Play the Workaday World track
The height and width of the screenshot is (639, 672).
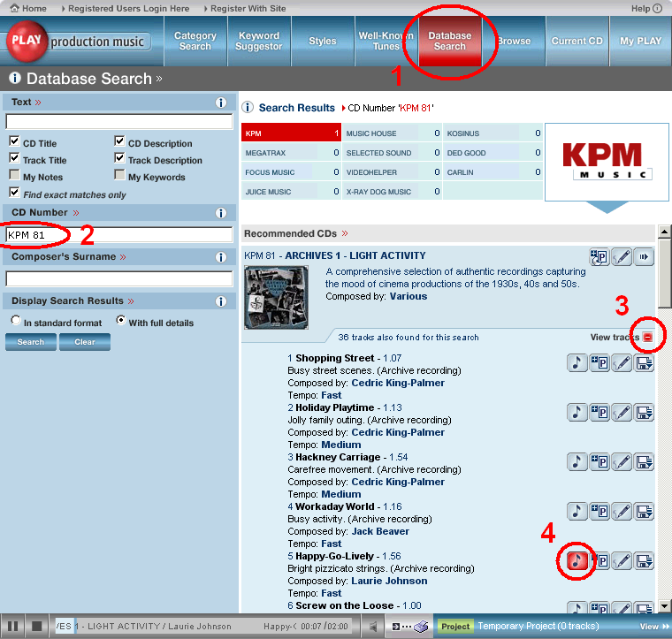point(577,511)
